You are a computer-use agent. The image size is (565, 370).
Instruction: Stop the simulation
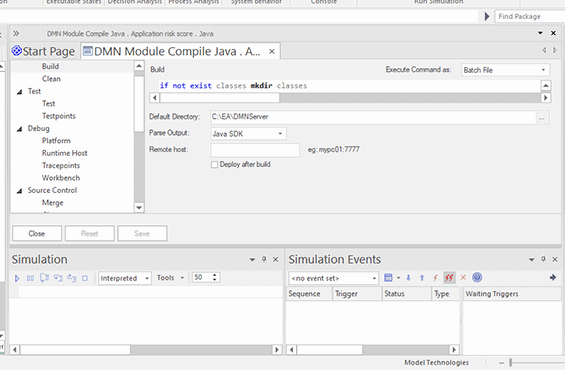point(85,278)
